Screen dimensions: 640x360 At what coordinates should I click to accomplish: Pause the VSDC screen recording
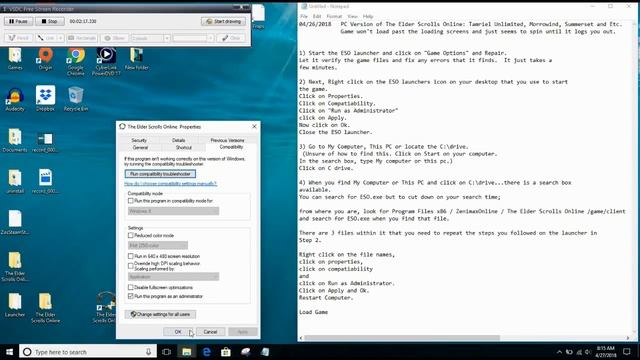tap(18, 21)
